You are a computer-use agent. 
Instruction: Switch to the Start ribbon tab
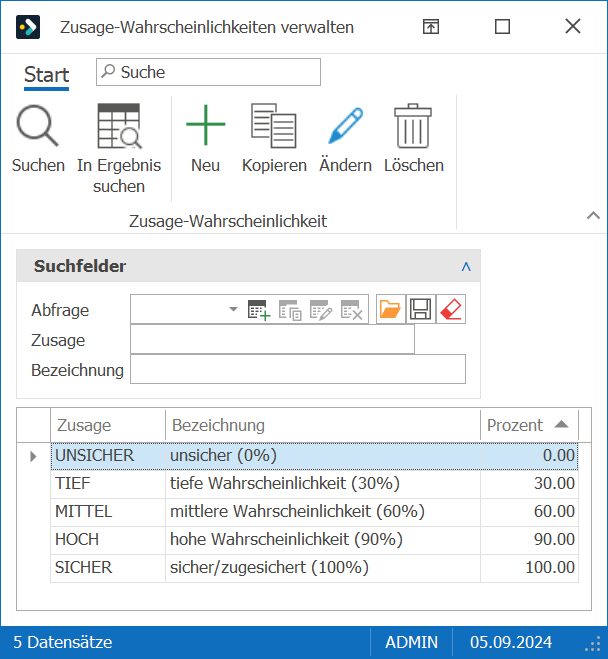point(46,75)
